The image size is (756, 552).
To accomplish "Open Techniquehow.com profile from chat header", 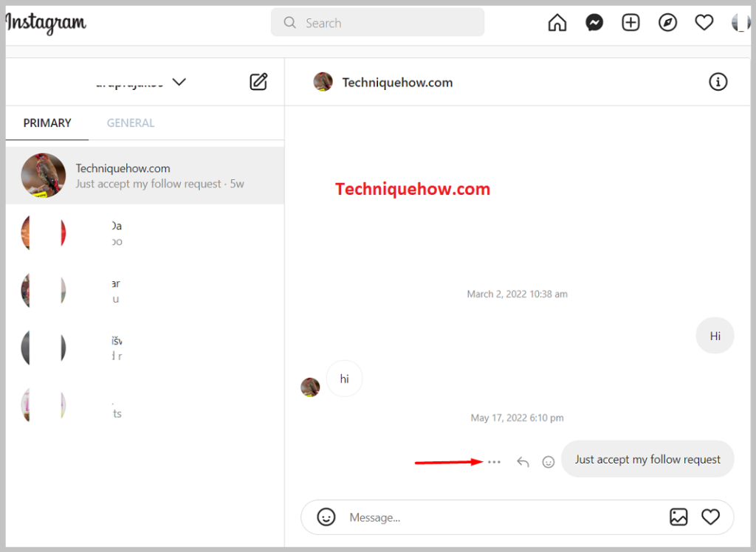I will [397, 83].
